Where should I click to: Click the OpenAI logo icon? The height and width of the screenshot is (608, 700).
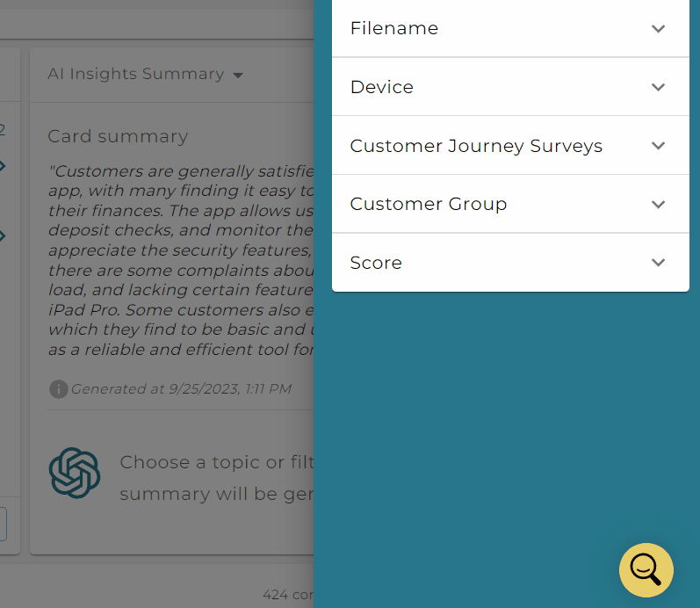pyautogui.click(x=75, y=473)
